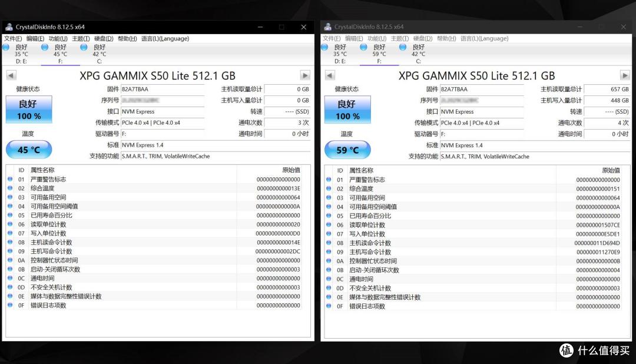Click 良好 100 % health button, left window
This screenshot has width=636, height=364.
(29, 110)
